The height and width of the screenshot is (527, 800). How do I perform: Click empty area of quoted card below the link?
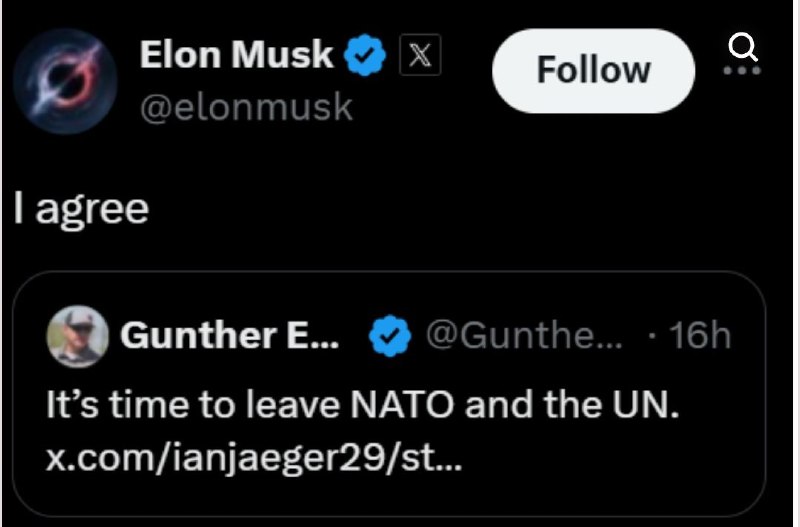pyautogui.click(x=400, y=495)
